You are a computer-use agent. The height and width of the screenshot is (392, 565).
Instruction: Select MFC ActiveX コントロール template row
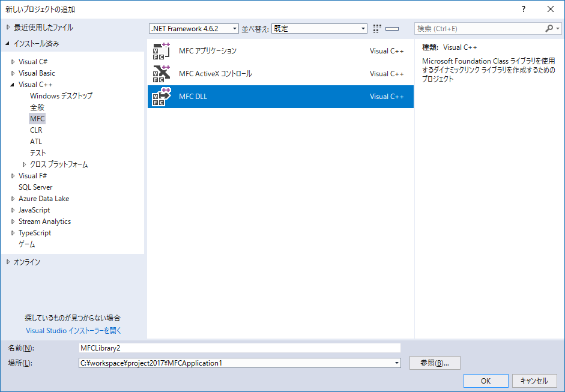(x=280, y=73)
